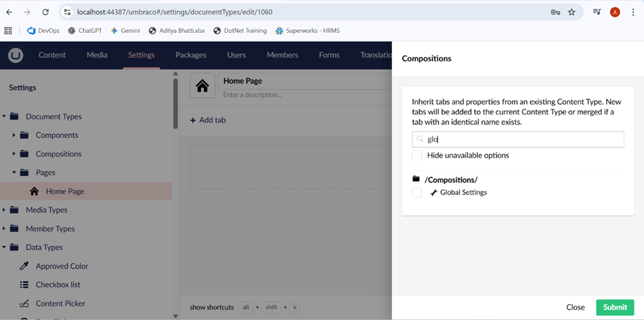The height and width of the screenshot is (320, 644).
Task: Check the Hide unavailable options checkbox
Action: tap(417, 156)
